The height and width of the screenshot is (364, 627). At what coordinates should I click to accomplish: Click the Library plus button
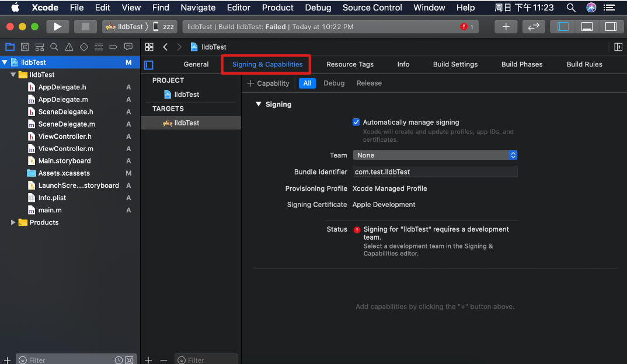506,27
